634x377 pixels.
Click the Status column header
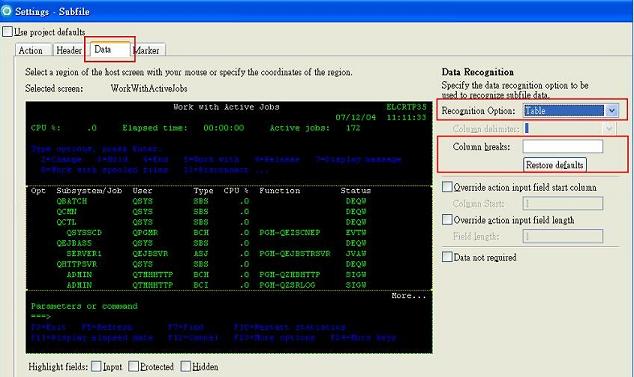355,191
